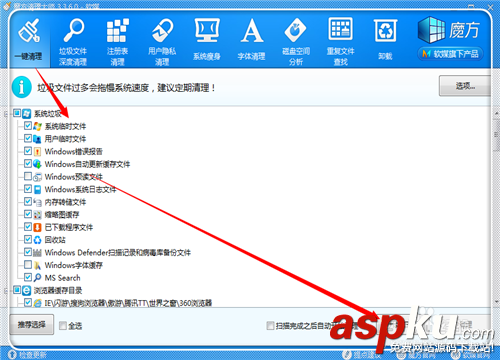Uncheck 系统临时文件 checkbox

(28, 126)
